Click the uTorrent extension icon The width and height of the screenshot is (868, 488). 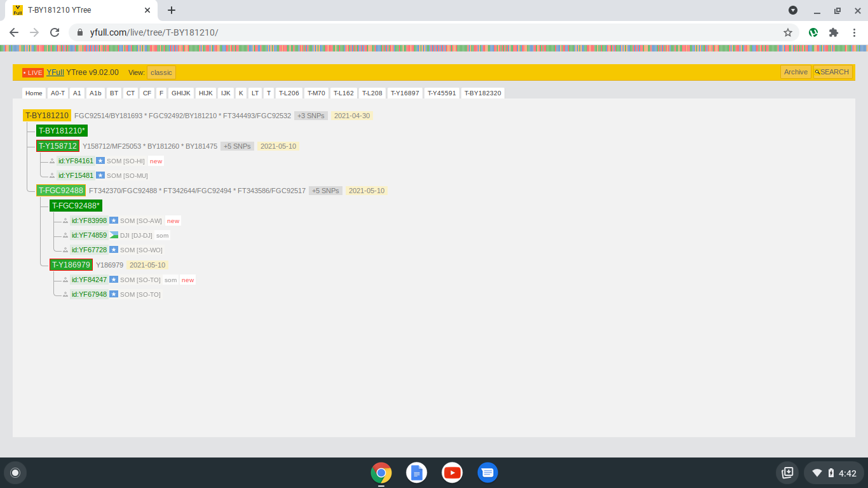click(x=813, y=32)
